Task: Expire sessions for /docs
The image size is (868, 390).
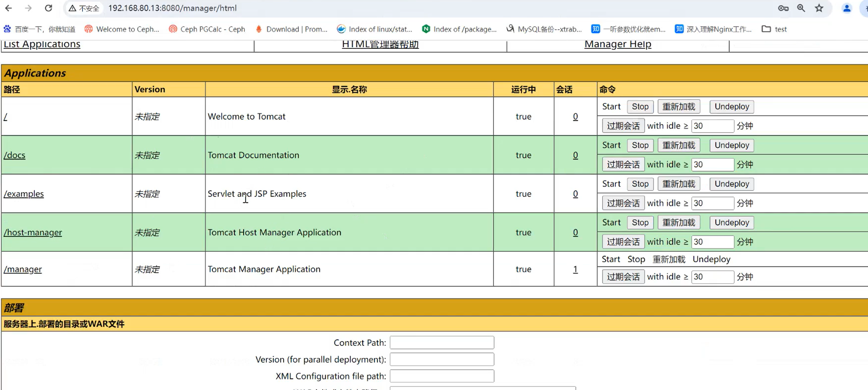Action: 623,165
